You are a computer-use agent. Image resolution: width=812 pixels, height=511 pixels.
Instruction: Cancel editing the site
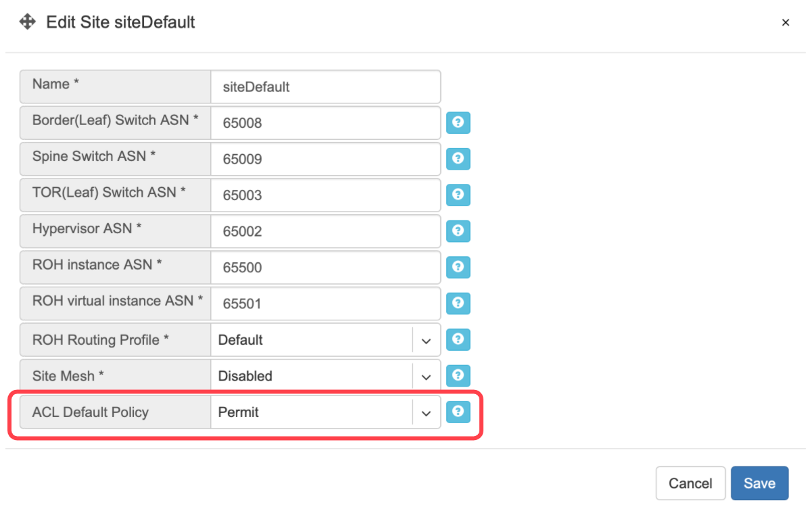coord(690,483)
